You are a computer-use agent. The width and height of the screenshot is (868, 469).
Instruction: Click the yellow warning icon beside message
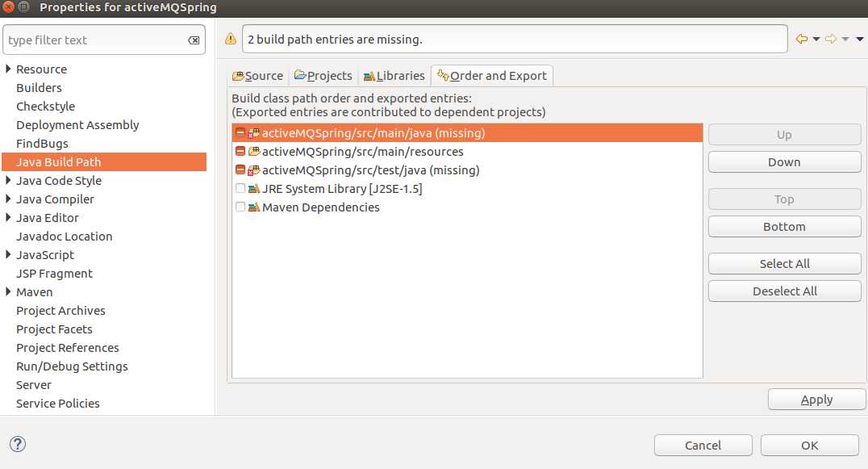230,39
